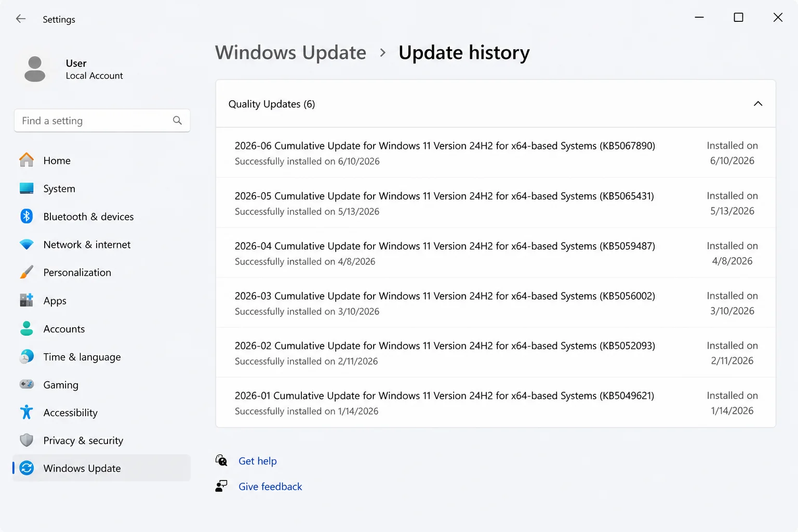798x532 pixels.
Task: Select update KB5049621 entry
Action: (496, 402)
